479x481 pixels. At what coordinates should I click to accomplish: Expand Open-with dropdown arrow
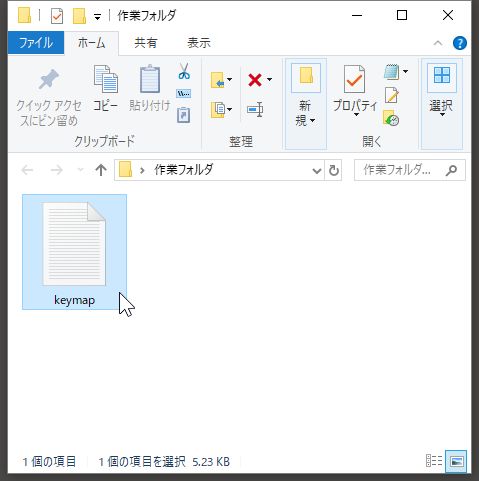[x=405, y=71]
